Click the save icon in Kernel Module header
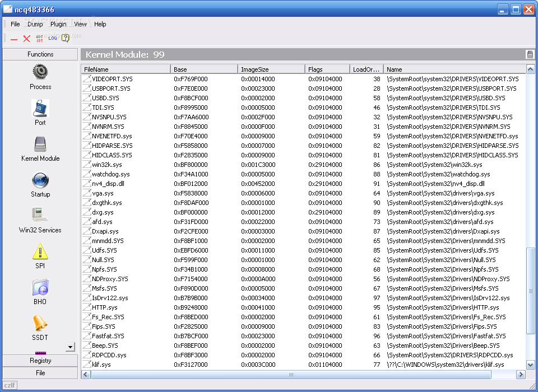538x392 pixels. click(x=530, y=54)
